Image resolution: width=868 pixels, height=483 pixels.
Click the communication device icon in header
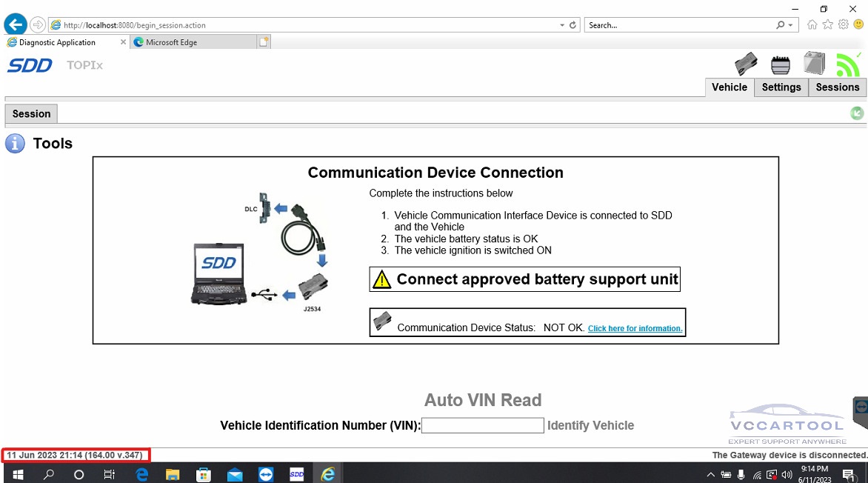pyautogui.click(x=746, y=64)
